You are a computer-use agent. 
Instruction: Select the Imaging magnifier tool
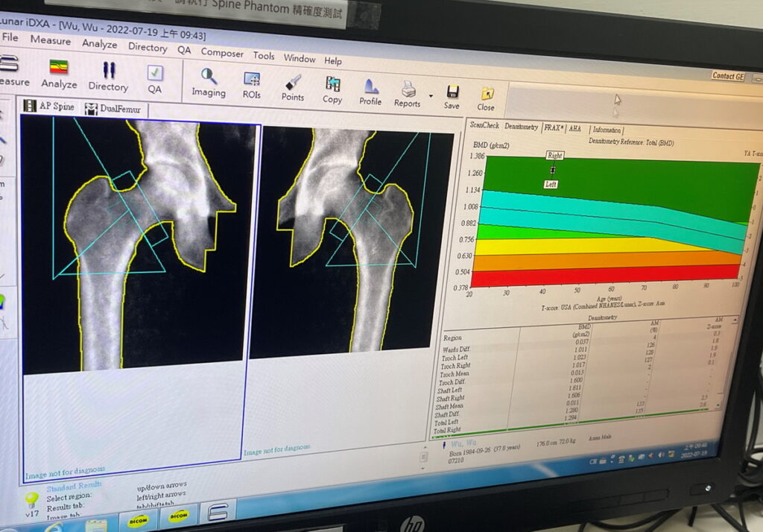209,82
